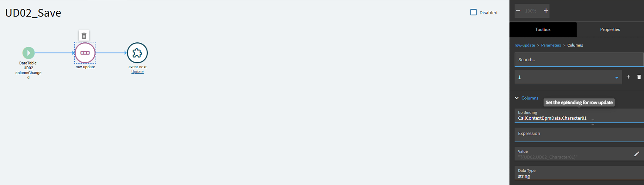The width and height of the screenshot is (644, 185).
Task: Select the event-next puzzle node icon
Action: (137, 53)
